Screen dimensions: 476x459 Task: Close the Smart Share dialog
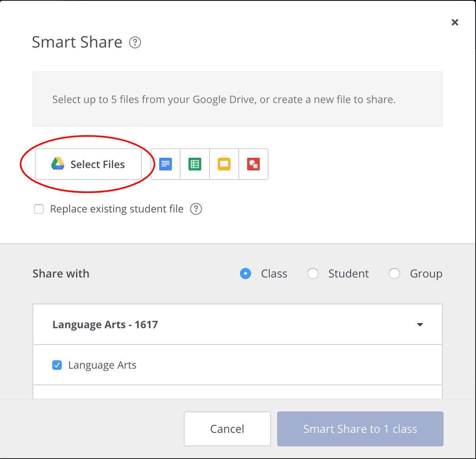pos(455,22)
